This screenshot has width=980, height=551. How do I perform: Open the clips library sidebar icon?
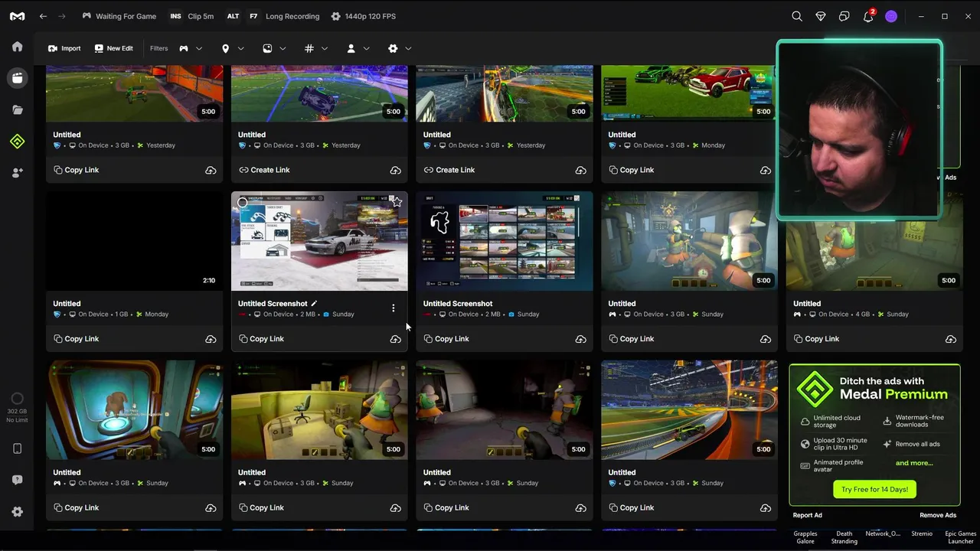(x=17, y=78)
